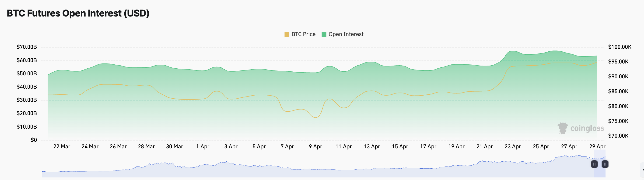This screenshot has height=180, width=644.
Task: Toggle the Open Interest series label
Action: click(x=346, y=34)
